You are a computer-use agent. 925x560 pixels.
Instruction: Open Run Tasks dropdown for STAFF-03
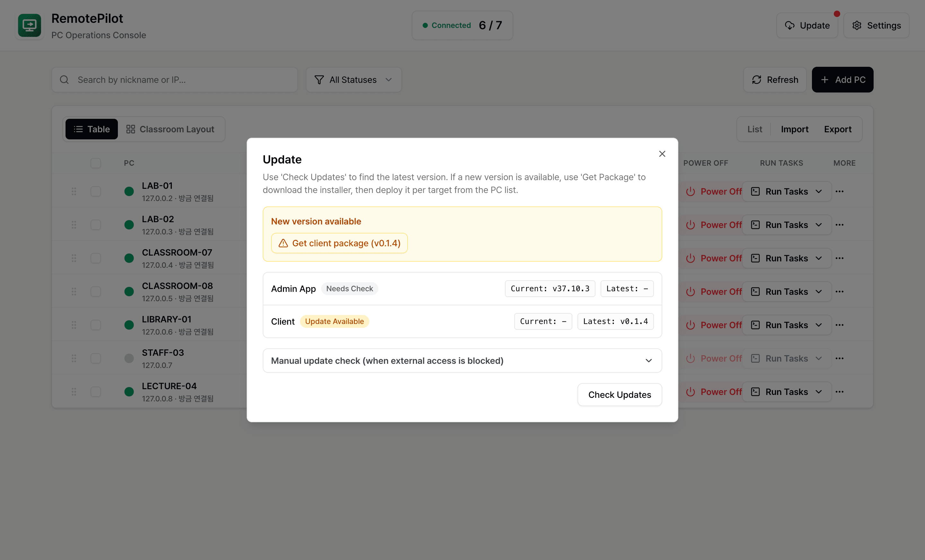tap(787, 358)
